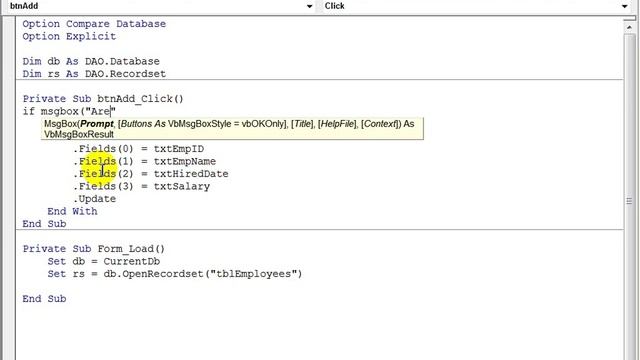Screen dimensions: 640x360
Task: Click the final 'End Sub' line
Action: (44, 299)
